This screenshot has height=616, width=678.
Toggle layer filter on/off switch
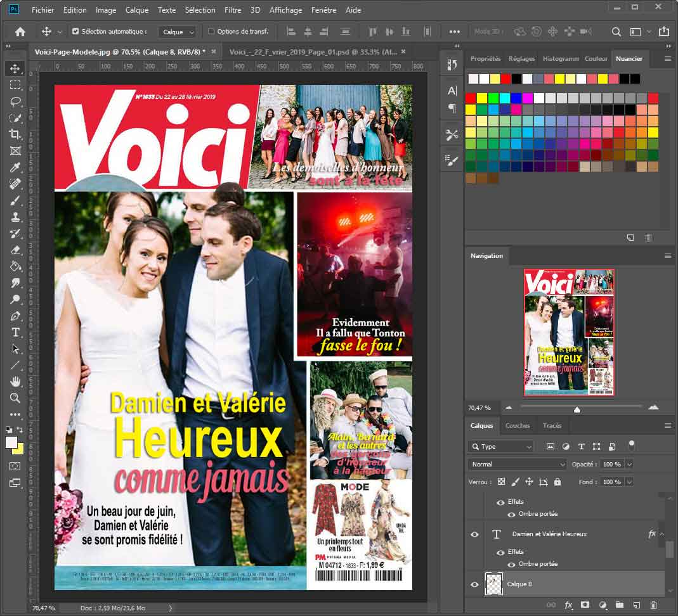pyautogui.click(x=631, y=444)
